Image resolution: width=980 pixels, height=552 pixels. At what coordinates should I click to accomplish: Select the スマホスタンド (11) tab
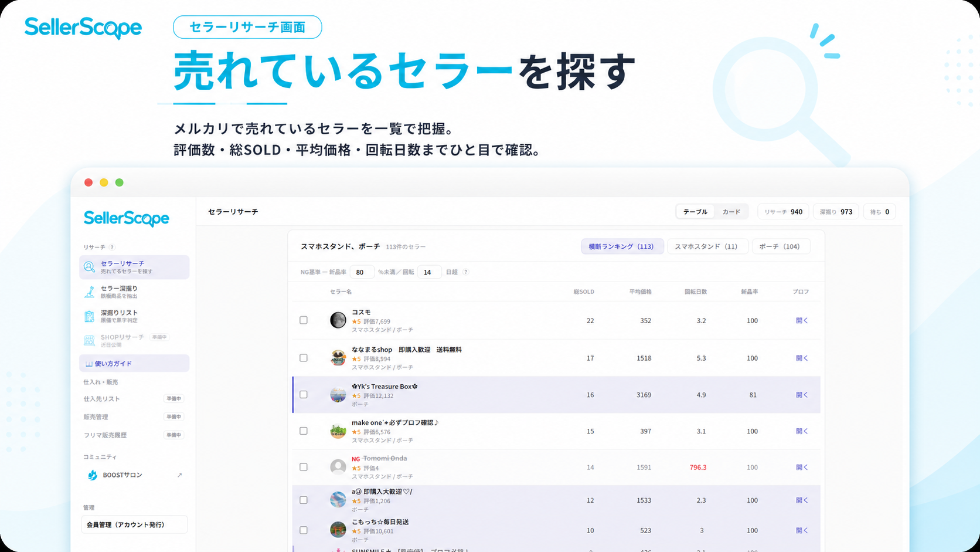click(707, 247)
